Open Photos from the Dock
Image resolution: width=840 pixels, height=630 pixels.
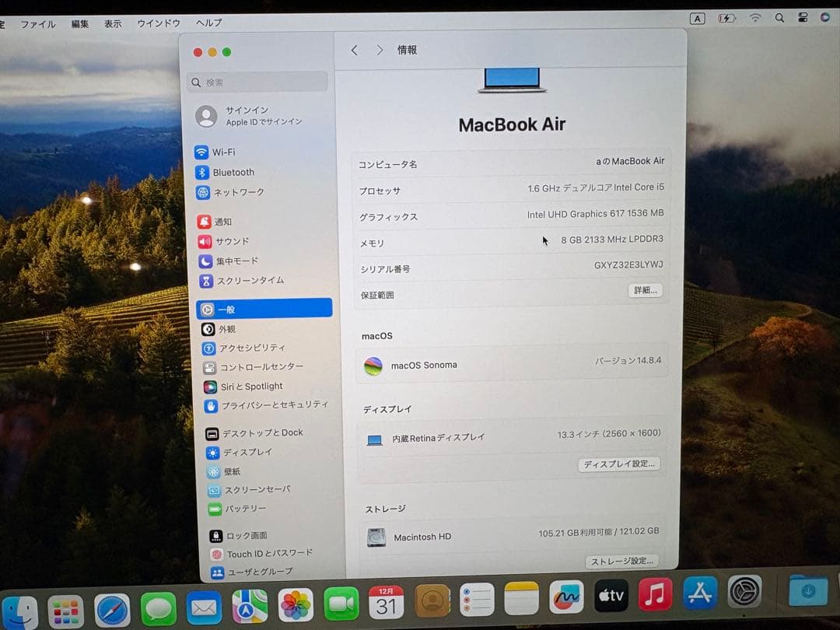296,605
